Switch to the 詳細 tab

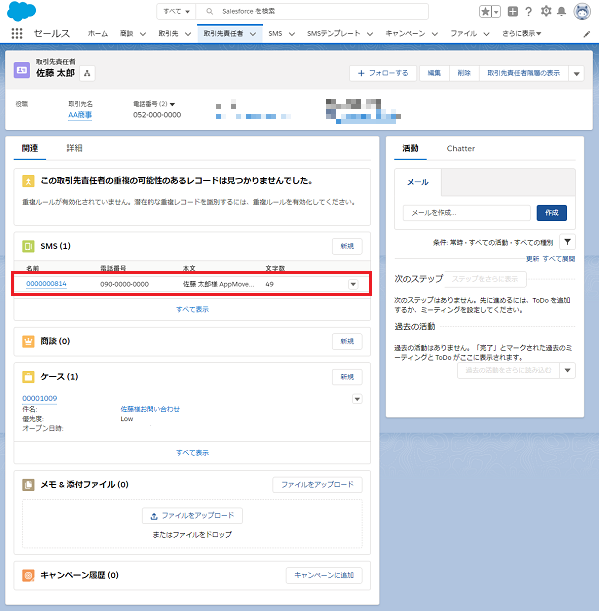tap(74, 148)
